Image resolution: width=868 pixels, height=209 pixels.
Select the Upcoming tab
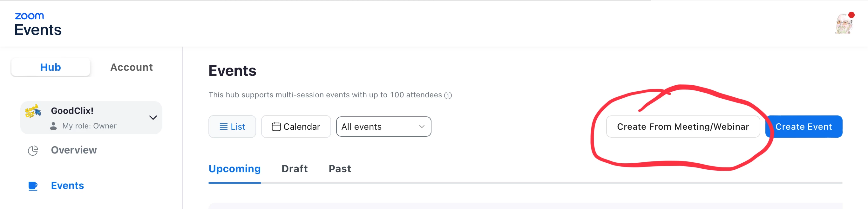point(234,169)
